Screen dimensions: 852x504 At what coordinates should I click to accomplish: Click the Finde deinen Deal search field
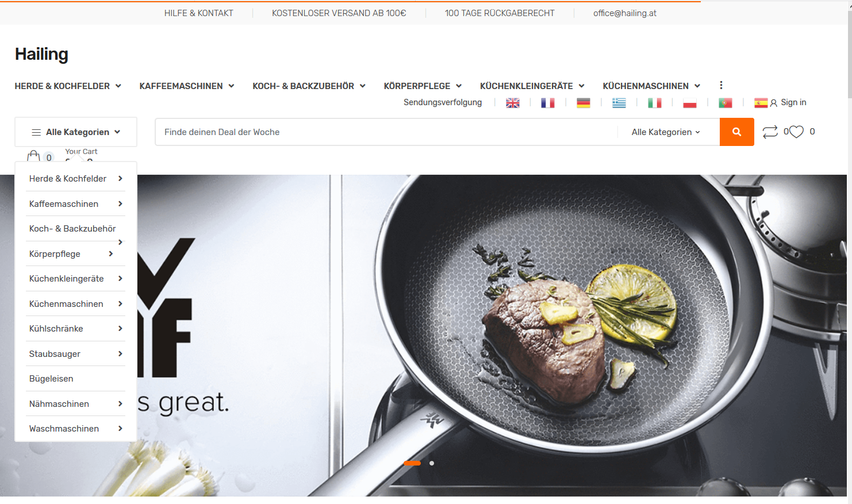[386, 132]
